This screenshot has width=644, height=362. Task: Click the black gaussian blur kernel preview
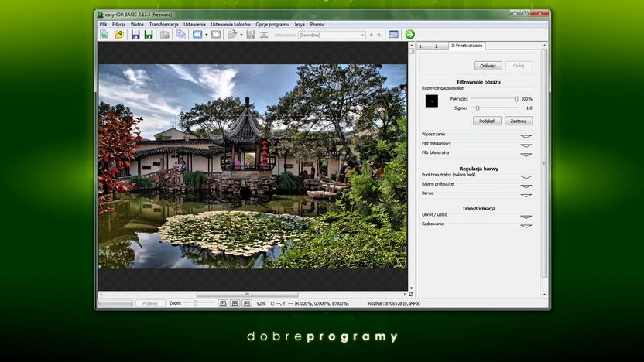click(x=432, y=101)
